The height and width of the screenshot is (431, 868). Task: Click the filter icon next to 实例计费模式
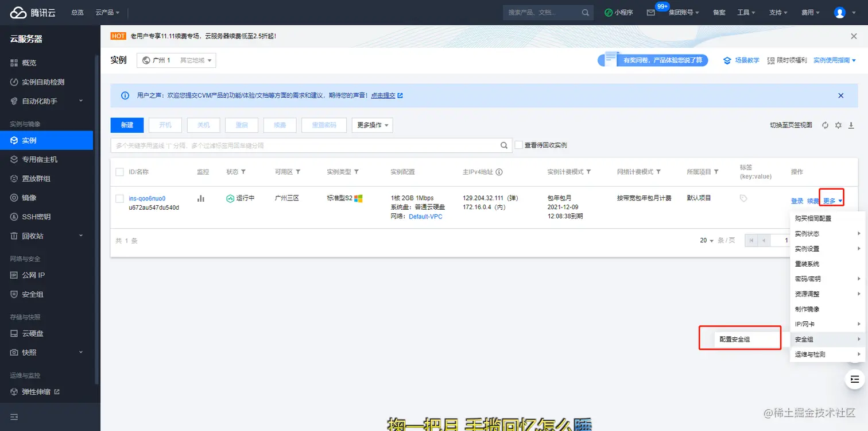[x=588, y=172]
